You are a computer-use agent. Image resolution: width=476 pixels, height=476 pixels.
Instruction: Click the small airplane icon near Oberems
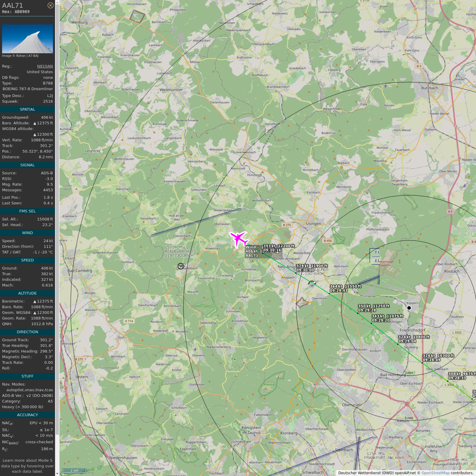[x=195, y=349]
